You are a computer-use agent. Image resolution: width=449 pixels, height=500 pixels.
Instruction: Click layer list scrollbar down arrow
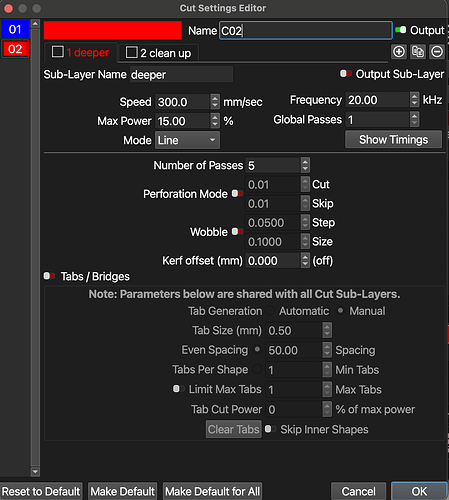(35, 471)
